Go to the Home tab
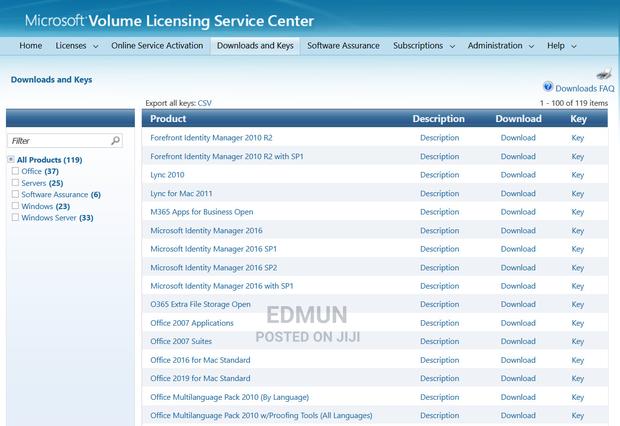The height and width of the screenshot is (426, 620). tap(31, 45)
